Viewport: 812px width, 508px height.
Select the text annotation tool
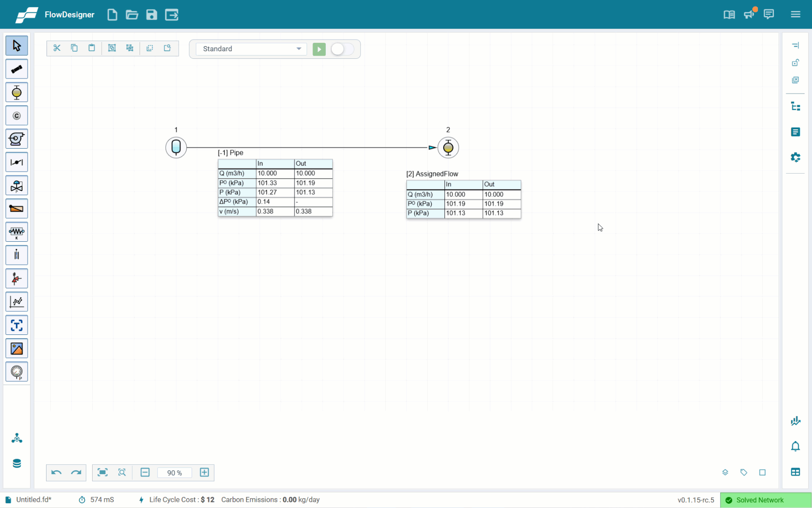coord(16,325)
